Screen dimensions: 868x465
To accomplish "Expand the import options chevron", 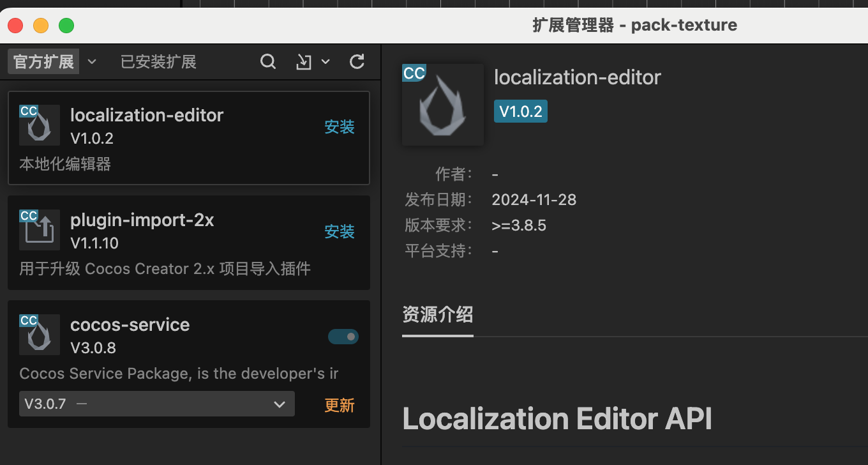I will click(325, 62).
